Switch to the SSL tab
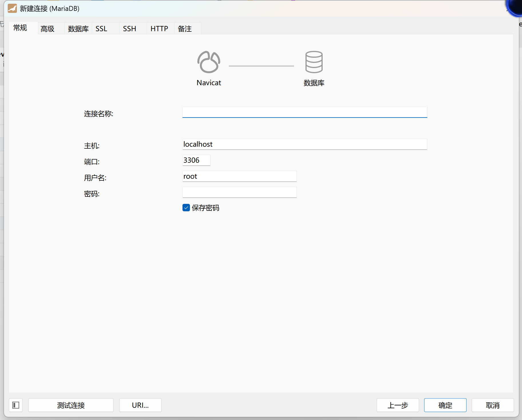Image resolution: width=522 pixels, height=420 pixels. click(101, 28)
